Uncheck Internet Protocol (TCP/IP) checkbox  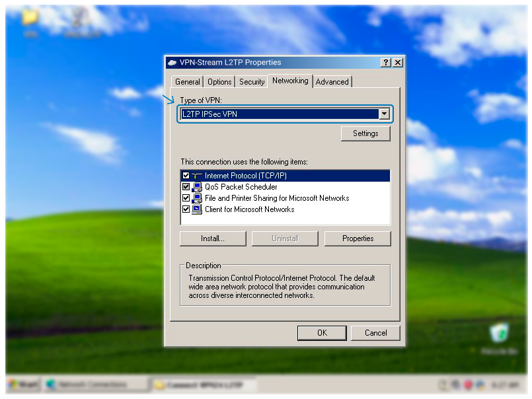186,176
